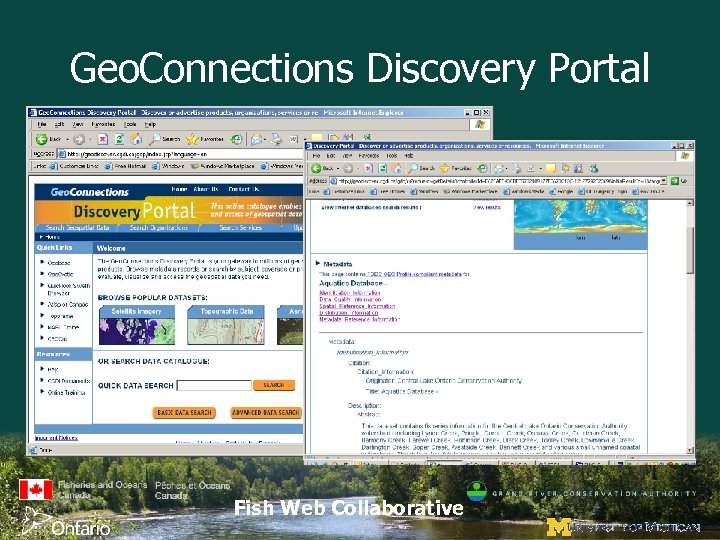Click Mail icon in left GeoConnections window

click(257, 139)
